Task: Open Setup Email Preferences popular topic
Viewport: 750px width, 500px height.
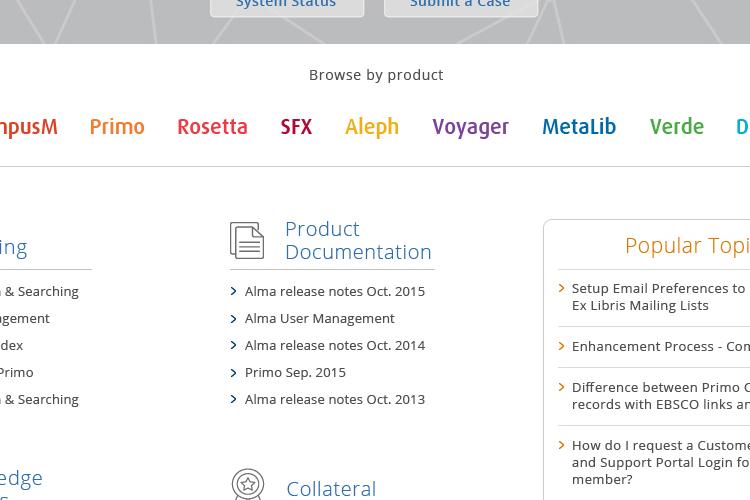Action: [x=661, y=297]
